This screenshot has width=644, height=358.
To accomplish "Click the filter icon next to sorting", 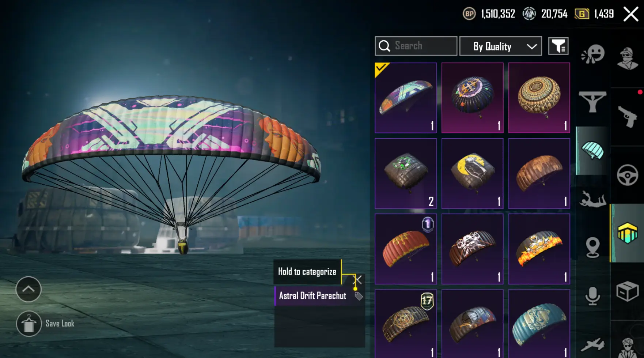I will coord(558,46).
